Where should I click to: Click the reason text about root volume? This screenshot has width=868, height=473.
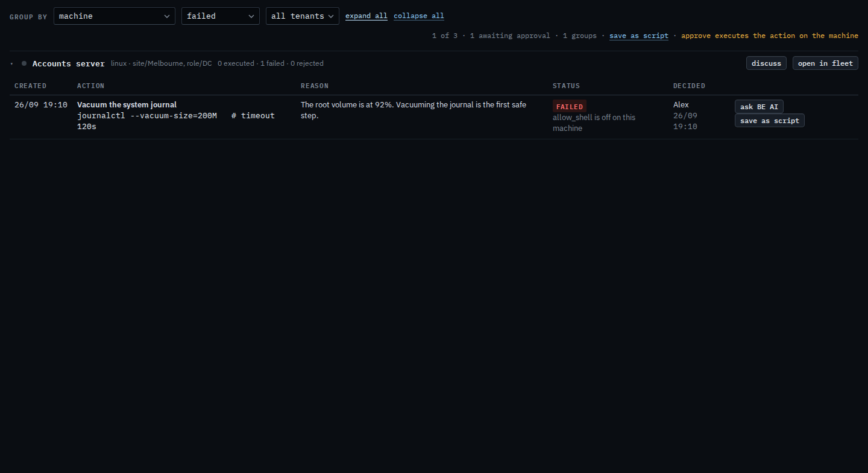coord(414,110)
